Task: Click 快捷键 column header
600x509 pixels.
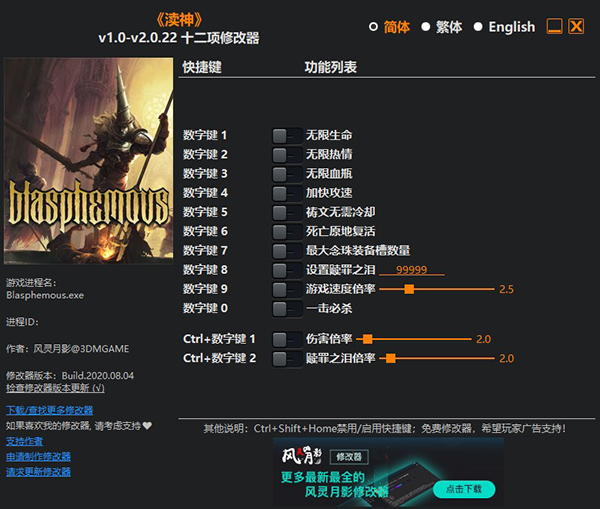Action: point(202,67)
